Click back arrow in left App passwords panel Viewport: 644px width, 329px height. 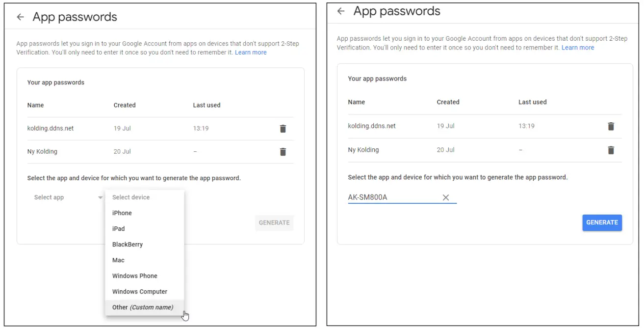coord(20,17)
